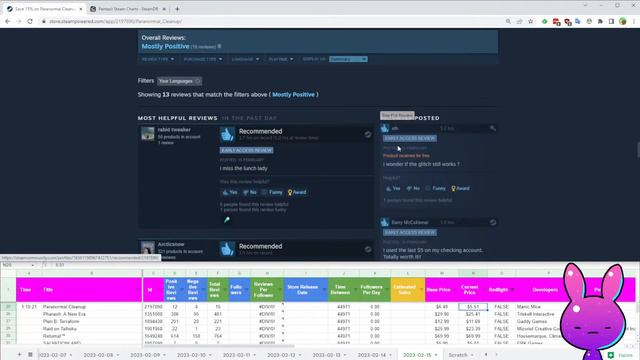The image size is (640, 360).
Task: Open the Redlight column filter dropdown
Action: pyautogui.click(x=512, y=290)
